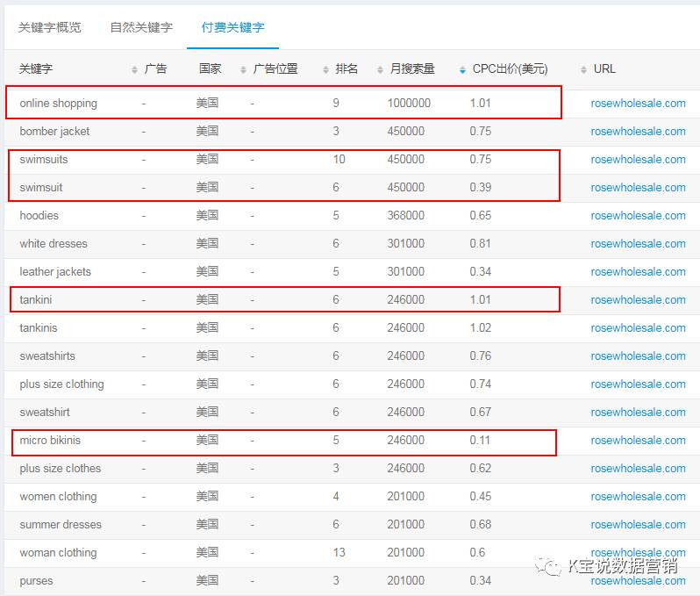Click CPC value 0.11 for micro bikinis
700x596 pixels.
480,441
